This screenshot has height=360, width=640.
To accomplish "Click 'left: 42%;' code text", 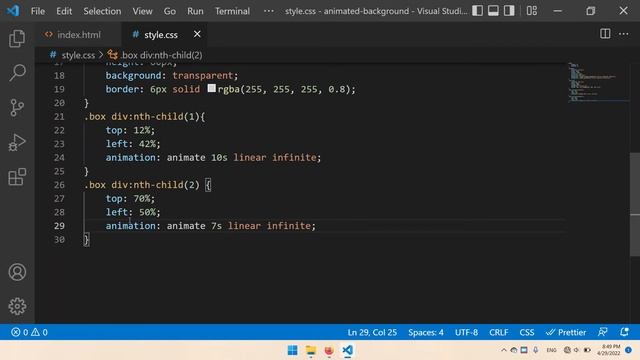I will tap(133, 144).
